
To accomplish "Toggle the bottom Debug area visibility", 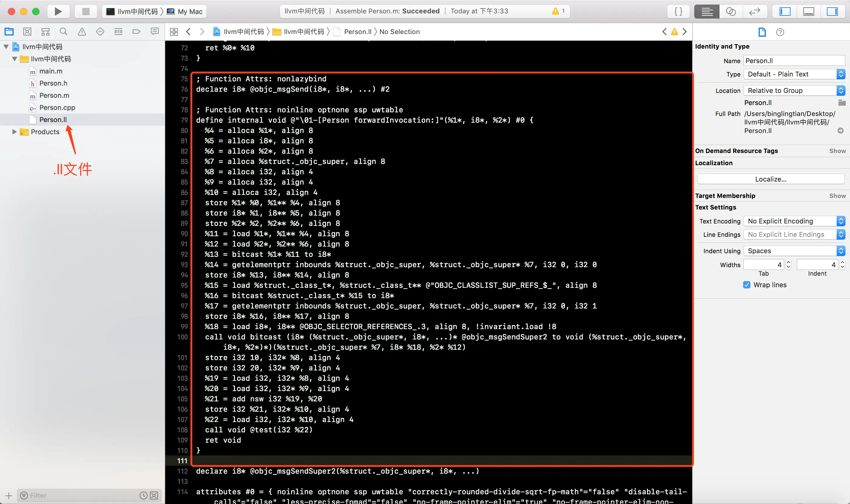I will point(808,12).
